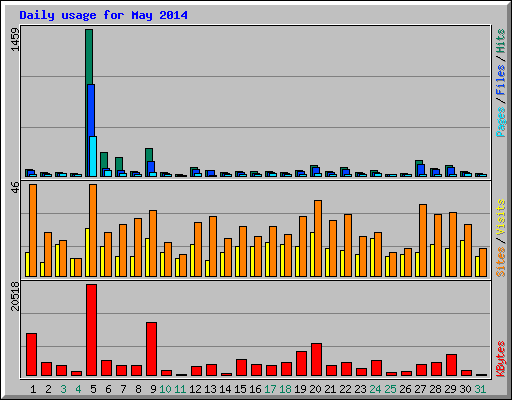Click the orange Visits bar for day 20
Image resolution: width=512 pixels, height=400 pixels.
click(x=318, y=238)
